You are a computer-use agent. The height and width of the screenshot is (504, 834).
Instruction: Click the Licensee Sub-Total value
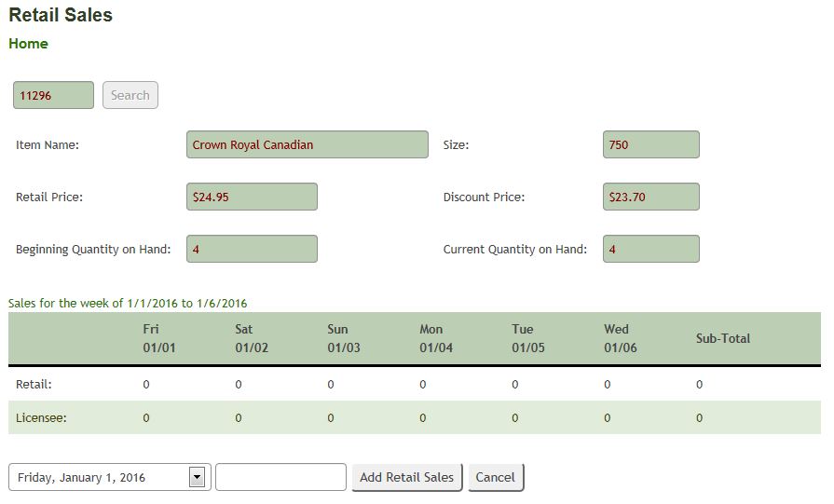tap(700, 418)
